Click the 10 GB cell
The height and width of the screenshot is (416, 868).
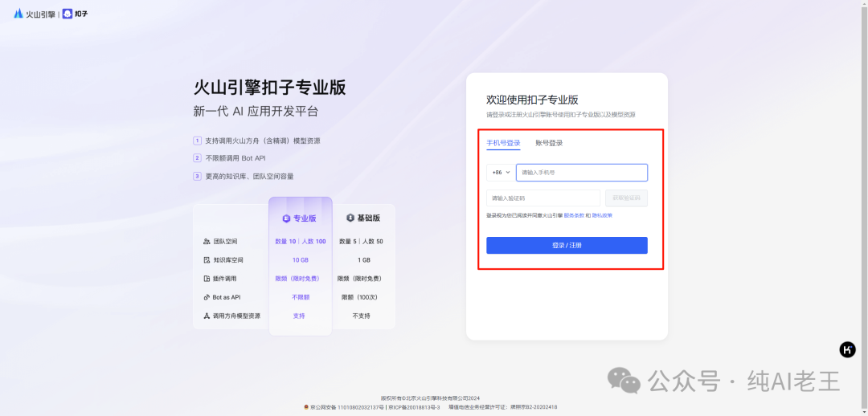point(301,260)
